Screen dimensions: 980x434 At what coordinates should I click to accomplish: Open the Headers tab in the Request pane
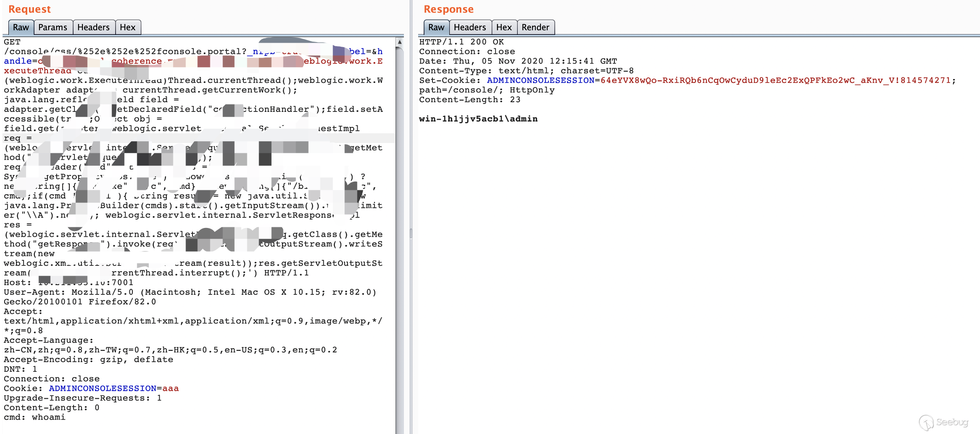click(93, 27)
